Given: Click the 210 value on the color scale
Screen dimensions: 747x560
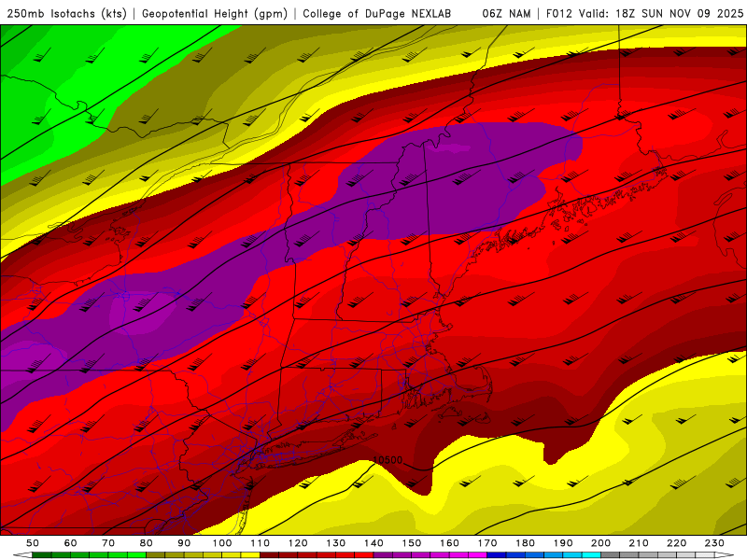Looking at the screenshot, I should pos(639,543).
